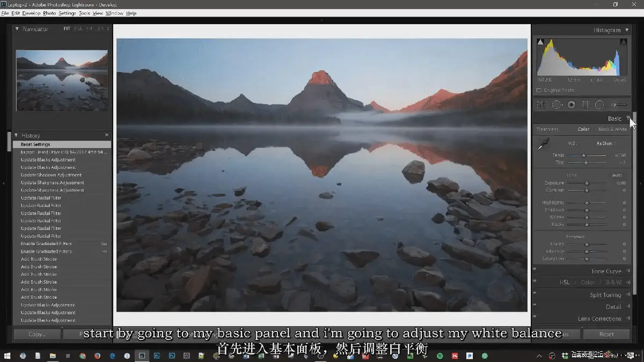Toggle highlight clipping indicator in histogram
644x362 pixels.
coord(623,42)
